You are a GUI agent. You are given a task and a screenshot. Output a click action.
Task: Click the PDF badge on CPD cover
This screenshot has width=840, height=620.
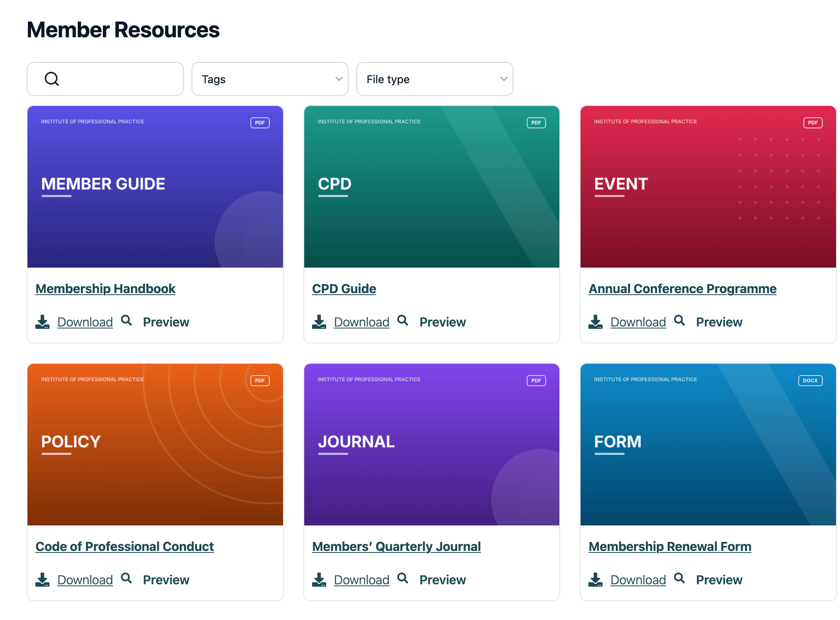[536, 123]
